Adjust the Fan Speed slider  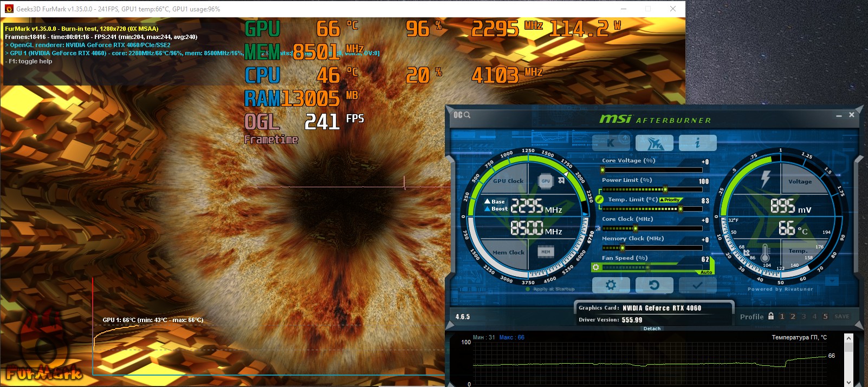652,267
